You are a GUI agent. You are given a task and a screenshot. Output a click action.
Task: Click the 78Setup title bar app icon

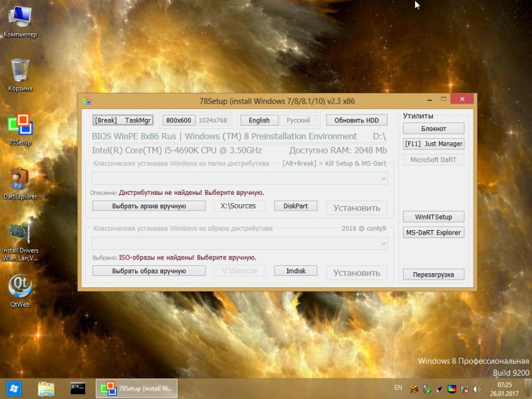(x=87, y=101)
